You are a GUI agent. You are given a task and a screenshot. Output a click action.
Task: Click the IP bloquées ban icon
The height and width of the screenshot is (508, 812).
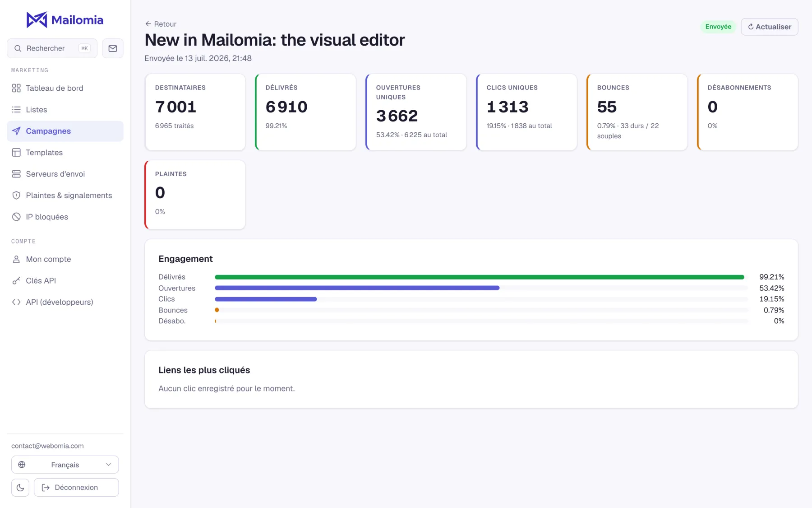[x=16, y=217]
